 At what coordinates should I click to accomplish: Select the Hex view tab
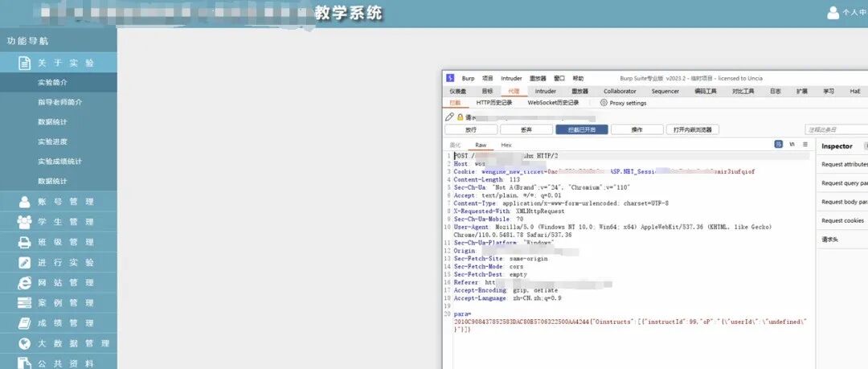(506, 146)
